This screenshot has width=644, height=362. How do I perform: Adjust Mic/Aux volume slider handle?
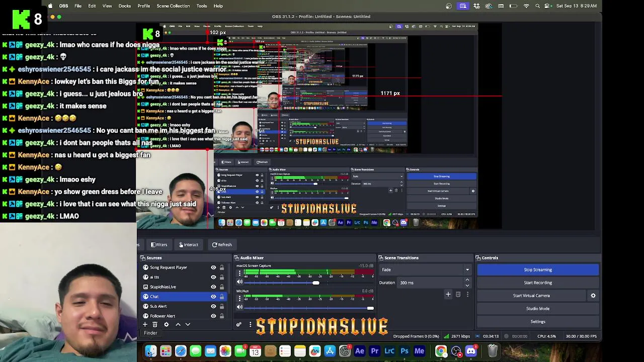coord(370,308)
